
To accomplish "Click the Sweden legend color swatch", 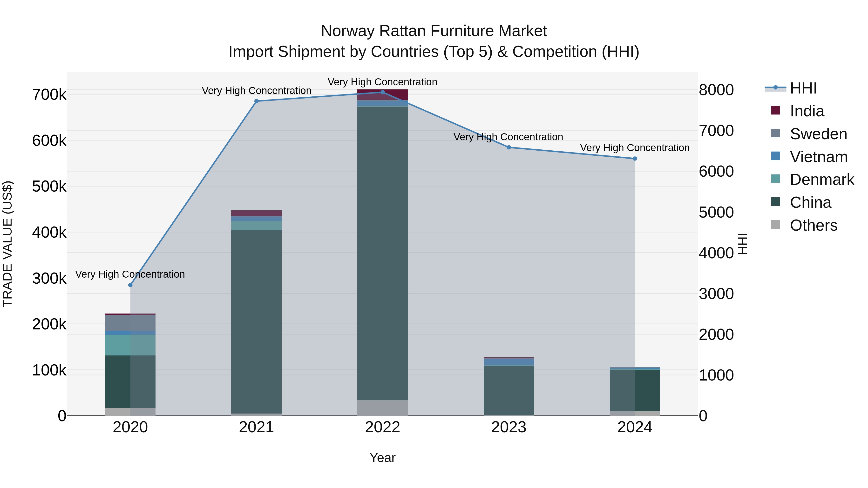I will pyautogui.click(x=775, y=133).
